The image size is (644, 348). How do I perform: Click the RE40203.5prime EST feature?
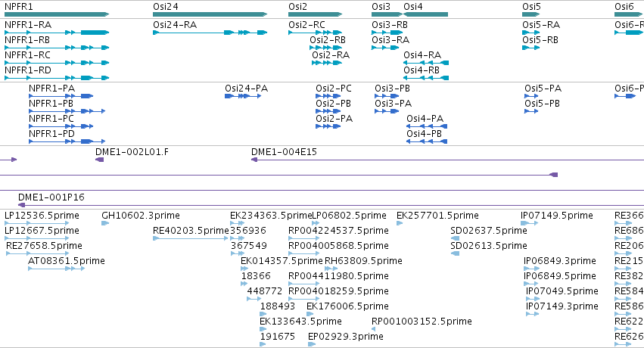pos(191,238)
